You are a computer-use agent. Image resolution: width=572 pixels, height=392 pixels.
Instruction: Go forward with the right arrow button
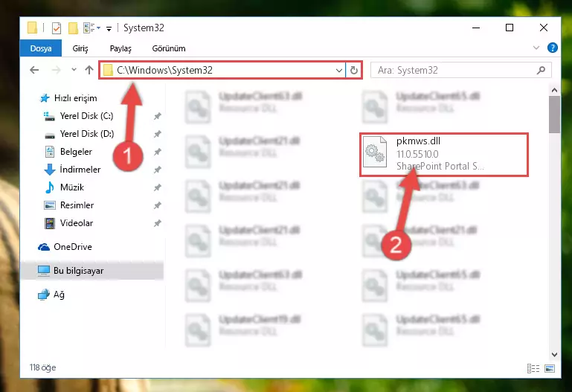[57, 70]
